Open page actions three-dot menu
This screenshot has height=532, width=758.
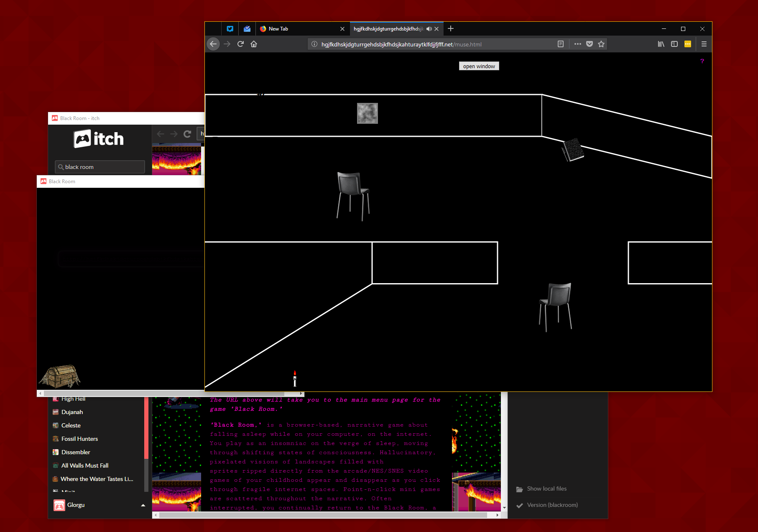click(x=577, y=44)
